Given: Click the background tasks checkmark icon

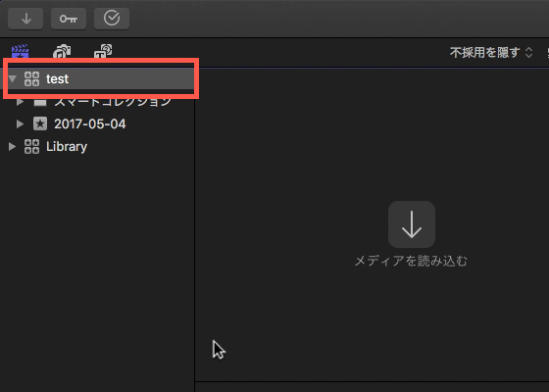Looking at the screenshot, I should (x=112, y=19).
